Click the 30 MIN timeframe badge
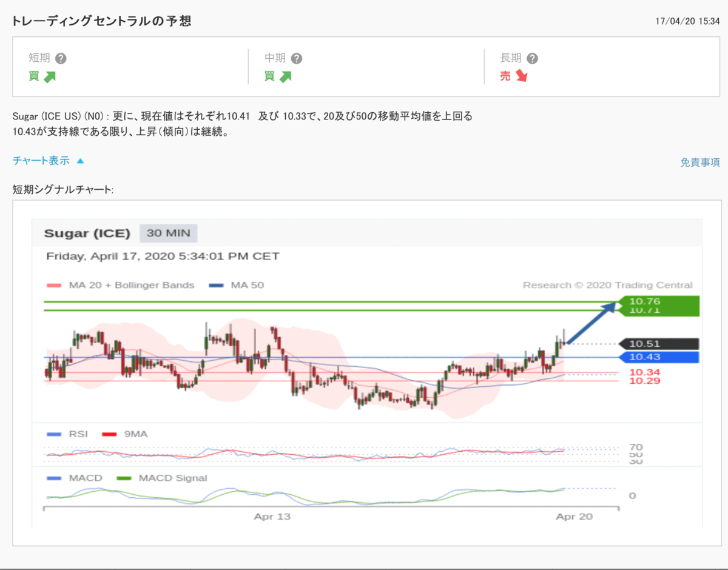Image resolution: width=728 pixels, height=570 pixels. point(168,233)
